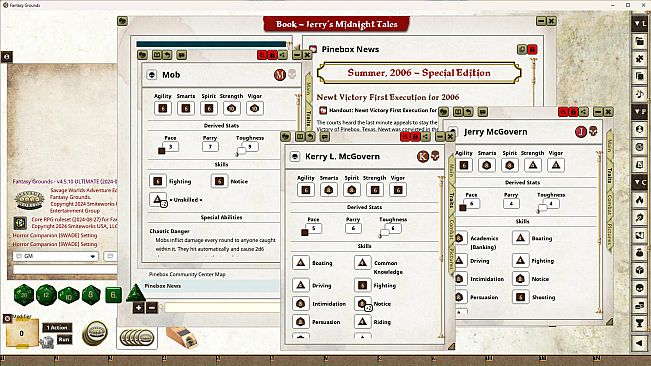This screenshot has height=366, width=651.
Task: Select the 'Pinebox Community Center Map' row
Action: pos(187,274)
